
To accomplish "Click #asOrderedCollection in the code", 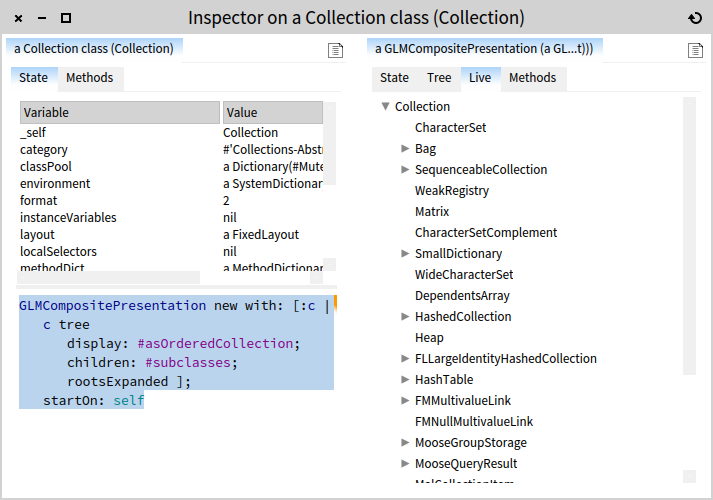I will [215, 344].
